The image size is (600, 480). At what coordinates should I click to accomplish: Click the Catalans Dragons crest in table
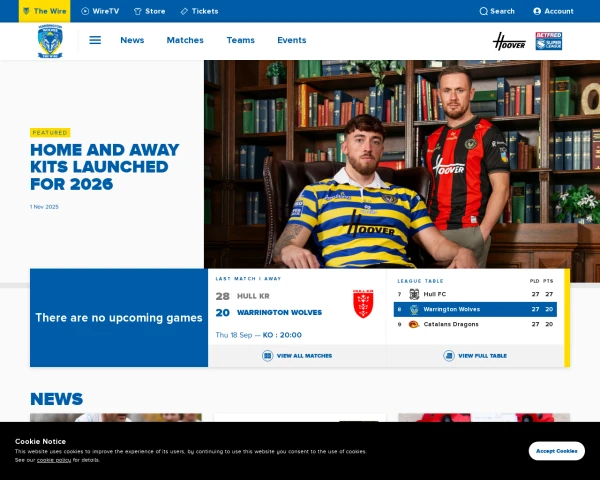pos(414,324)
